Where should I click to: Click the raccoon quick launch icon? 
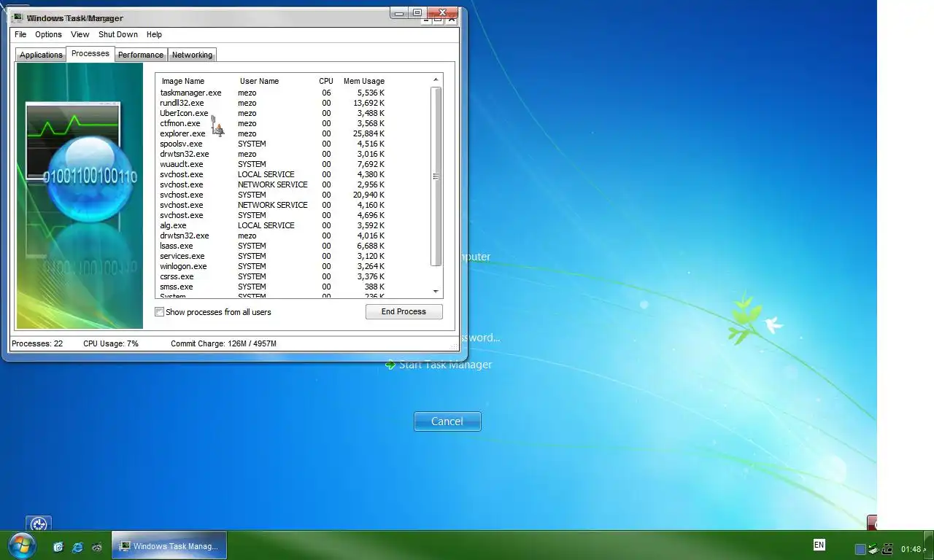coord(96,547)
